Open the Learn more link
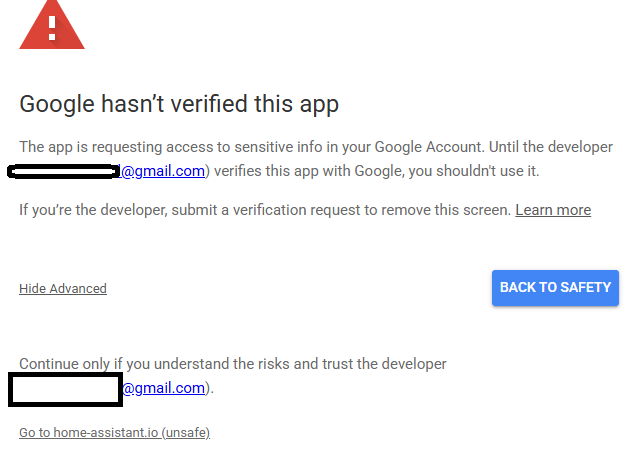This screenshot has height=466, width=633. [553, 210]
